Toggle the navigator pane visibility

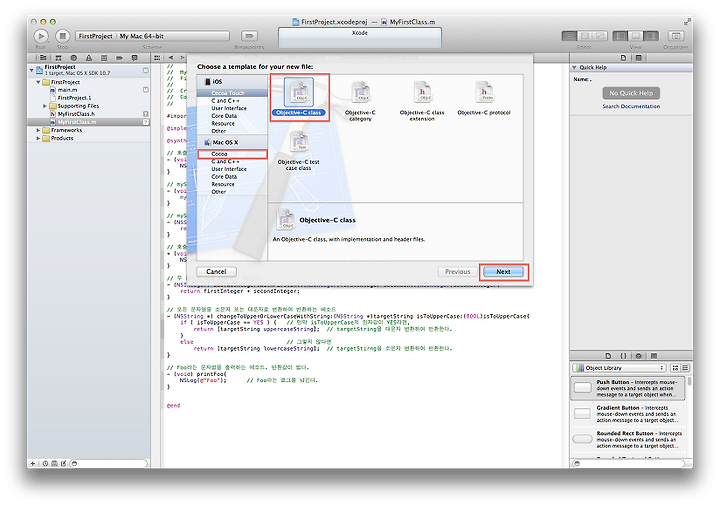point(620,36)
